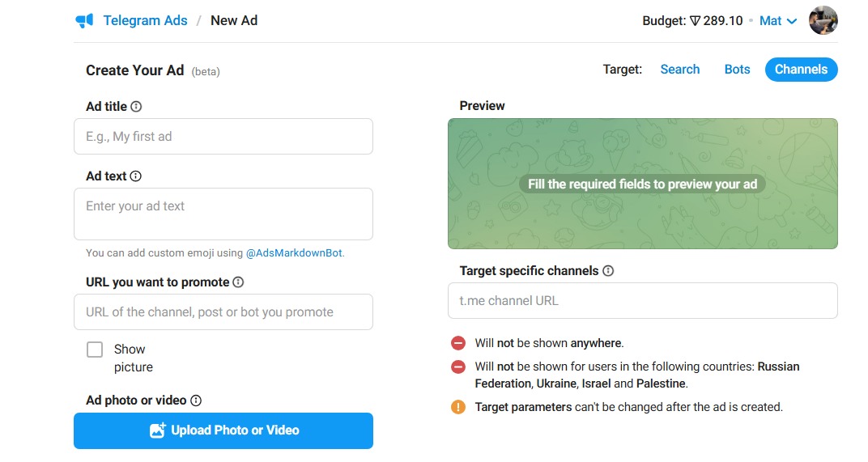Click the user profile avatar picture
The image size is (868, 462).
coord(823,21)
